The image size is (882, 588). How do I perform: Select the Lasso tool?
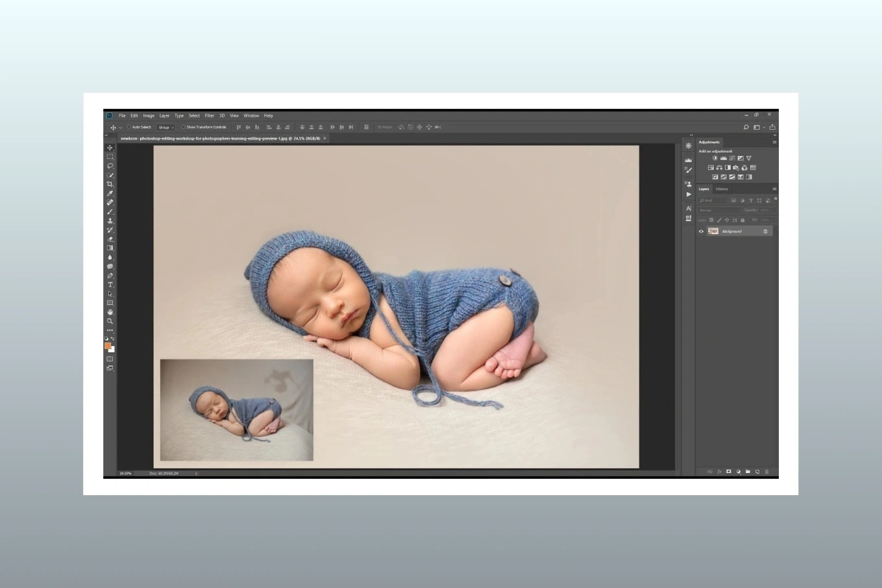pyautogui.click(x=110, y=166)
